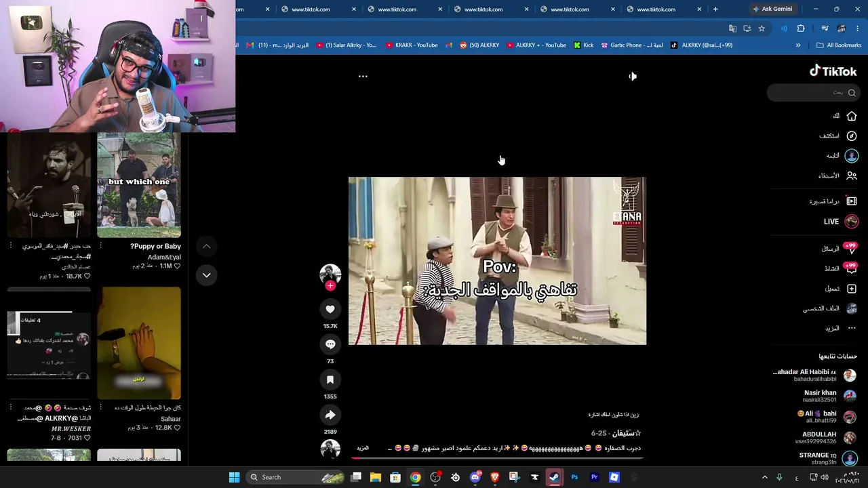Click the Ask Gemini button
Viewport: 868px width, 488px height.
click(x=772, y=9)
